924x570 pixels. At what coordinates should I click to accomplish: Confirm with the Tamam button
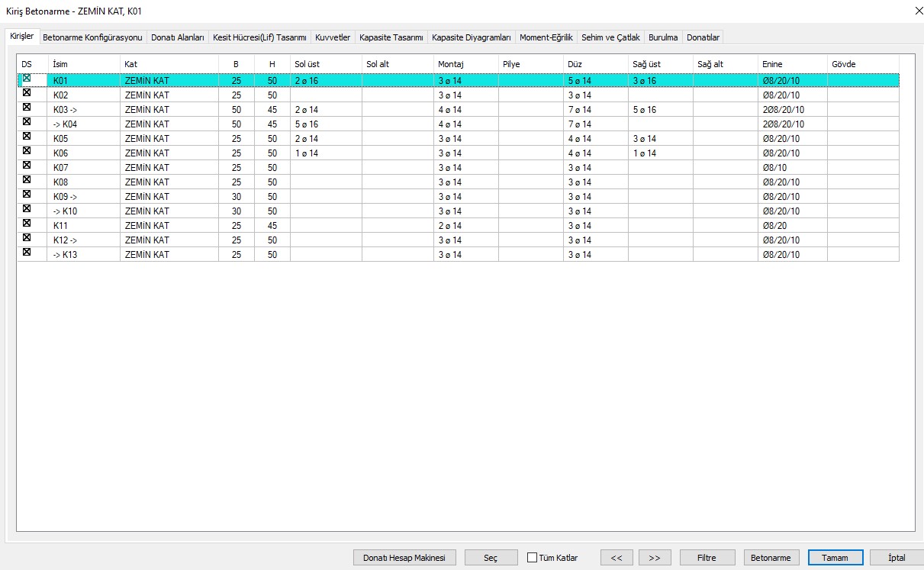835,558
